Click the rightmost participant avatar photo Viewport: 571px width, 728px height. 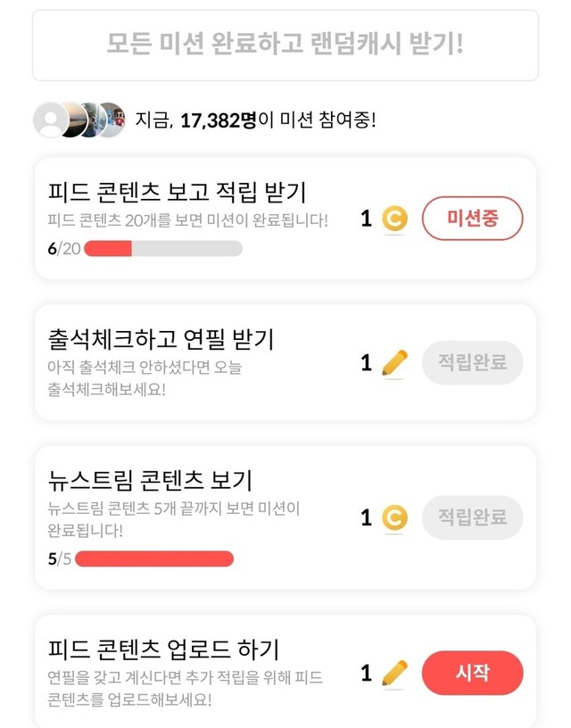click(109, 120)
